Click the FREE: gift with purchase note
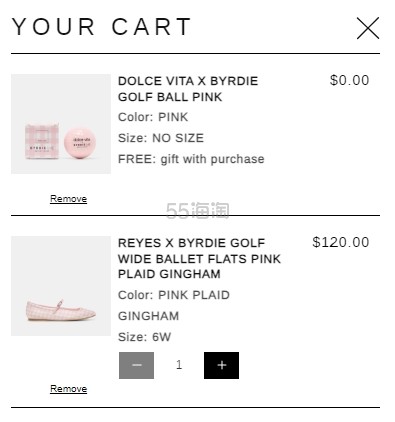395x422 pixels. (x=191, y=159)
